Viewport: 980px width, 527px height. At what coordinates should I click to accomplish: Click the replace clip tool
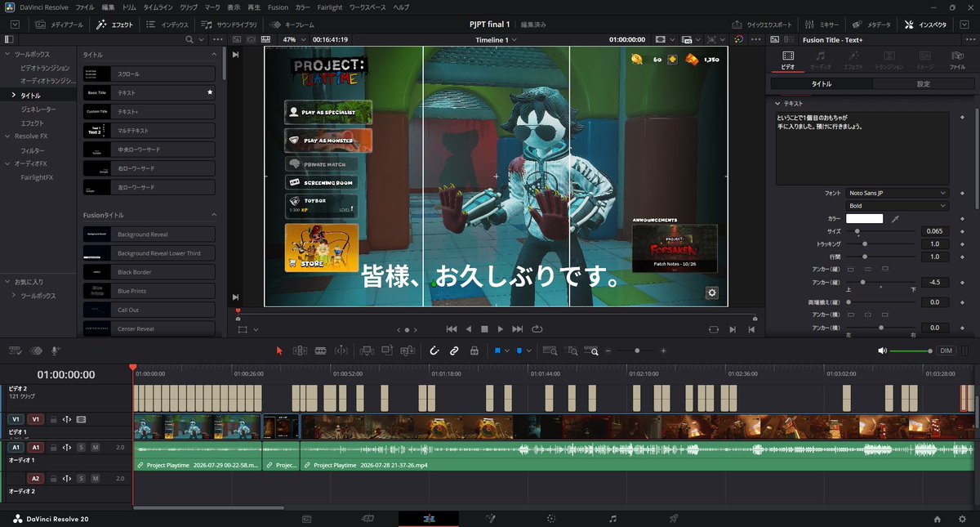pos(408,351)
